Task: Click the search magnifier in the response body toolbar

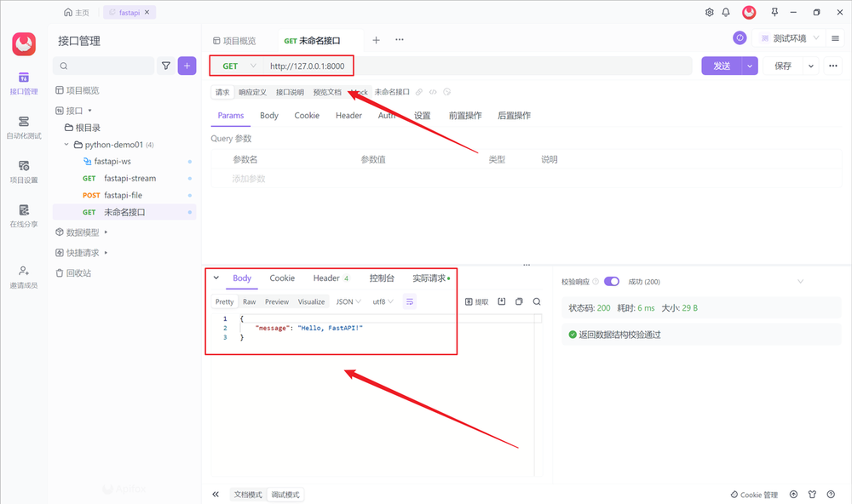Action: pyautogui.click(x=537, y=301)
